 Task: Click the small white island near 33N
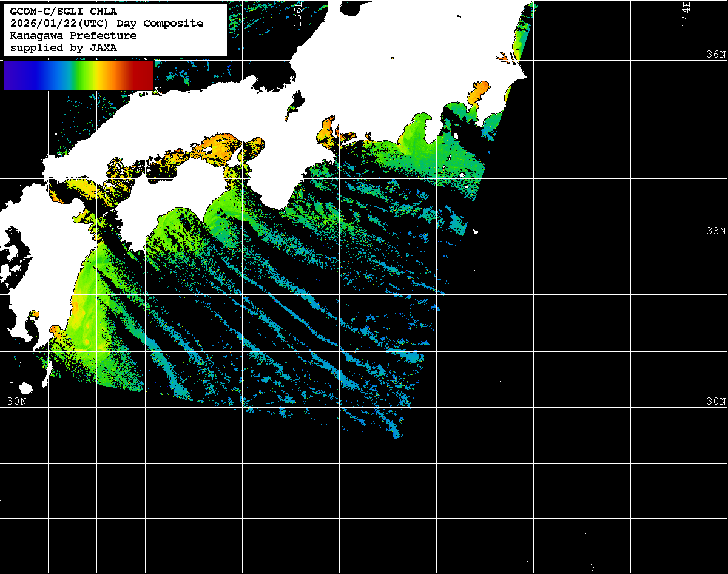(476, 231)
